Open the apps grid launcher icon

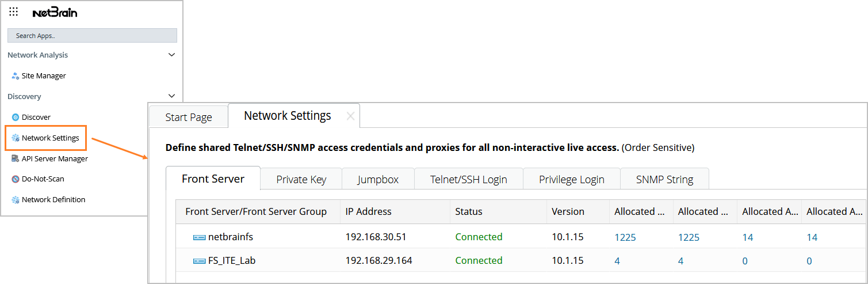coord(14,12)
